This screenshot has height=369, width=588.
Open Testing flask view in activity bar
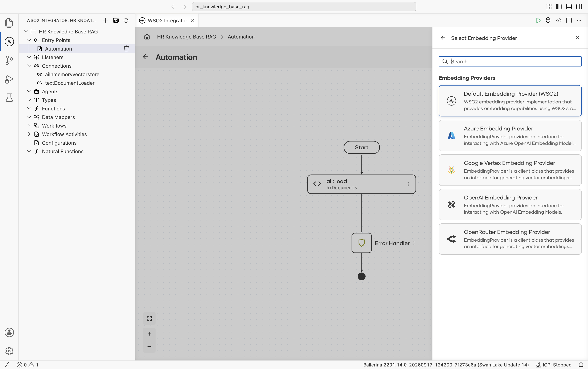pyautogui.click(x=9, y=98)
